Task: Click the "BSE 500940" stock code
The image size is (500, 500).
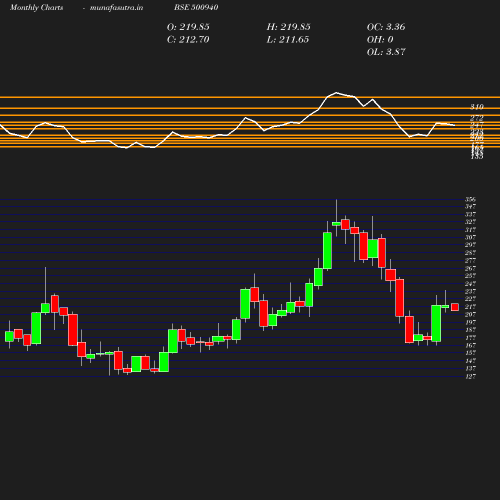Action: 196,7
